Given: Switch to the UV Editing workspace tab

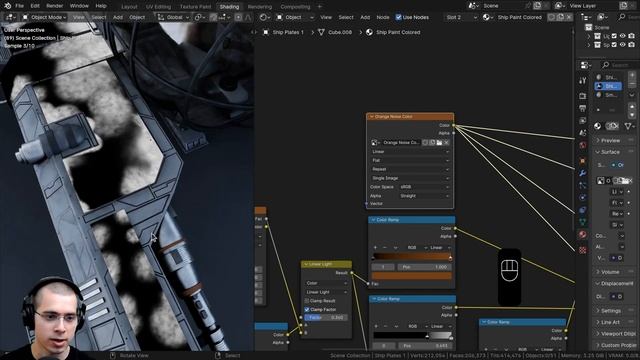Looking at the screenshot, I should click(158, 7).
